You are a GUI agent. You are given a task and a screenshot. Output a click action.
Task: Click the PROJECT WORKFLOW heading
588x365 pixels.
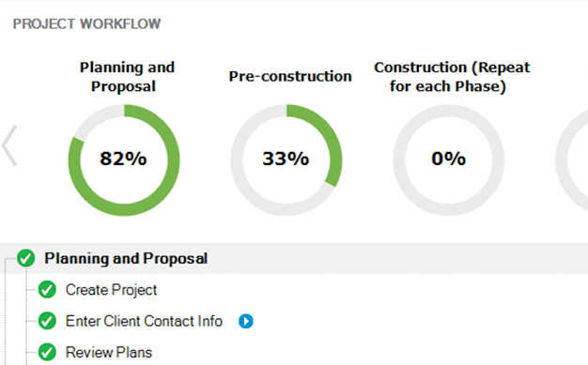[86, 24]
